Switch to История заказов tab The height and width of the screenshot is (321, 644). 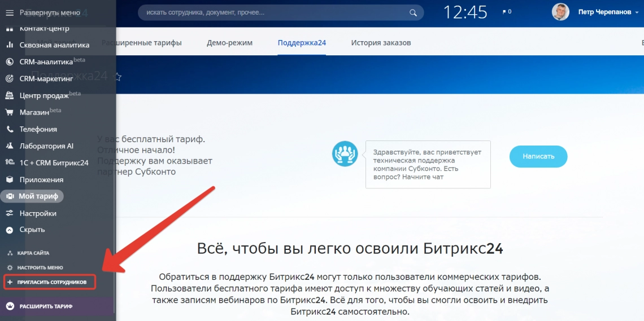(x=381, y=43)
